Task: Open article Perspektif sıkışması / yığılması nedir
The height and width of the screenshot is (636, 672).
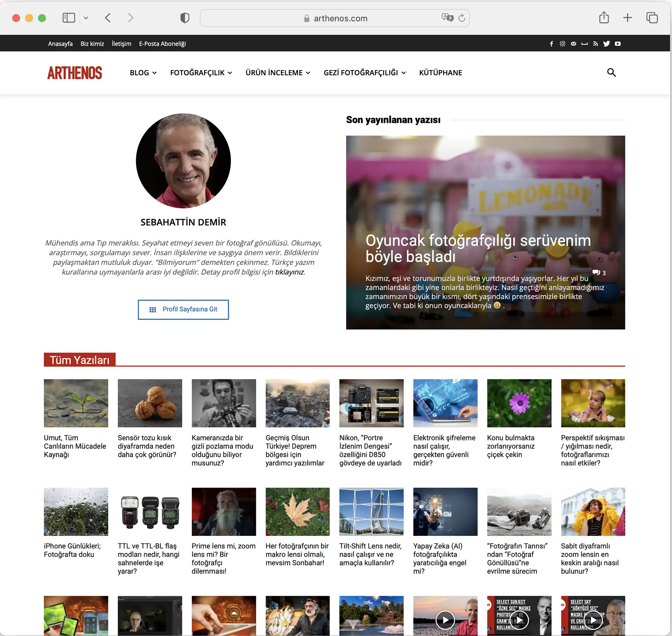Action: click(x=593, y=450)
